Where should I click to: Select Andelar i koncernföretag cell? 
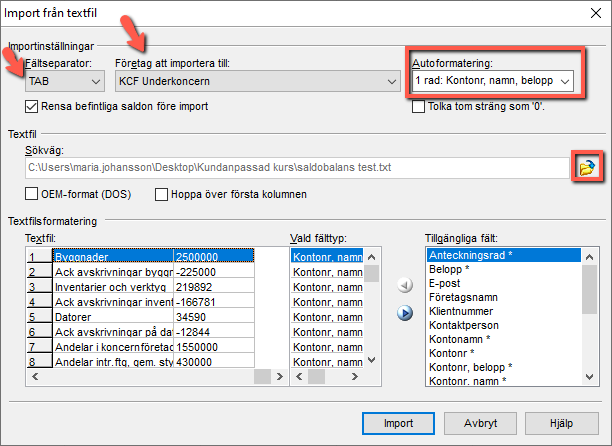(113, 347)
